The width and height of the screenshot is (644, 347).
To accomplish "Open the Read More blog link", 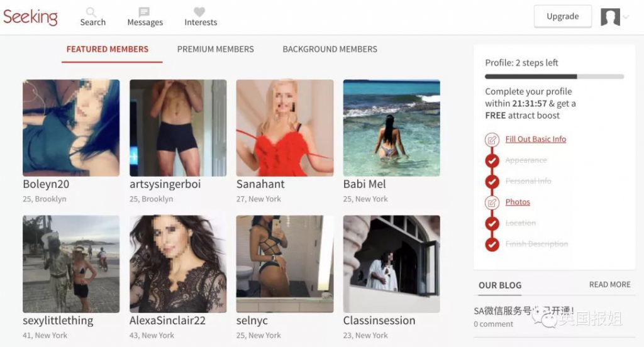I will [x=610, y=285].
